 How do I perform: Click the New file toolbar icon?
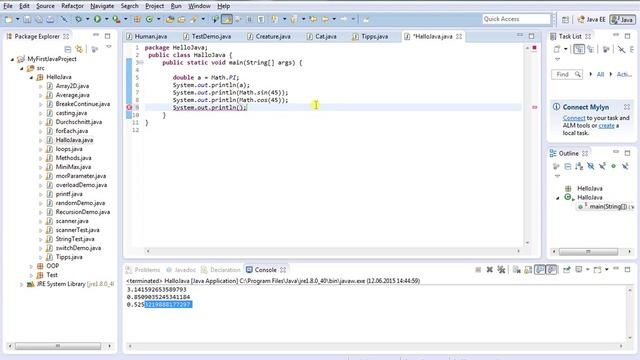coord(9,19)
